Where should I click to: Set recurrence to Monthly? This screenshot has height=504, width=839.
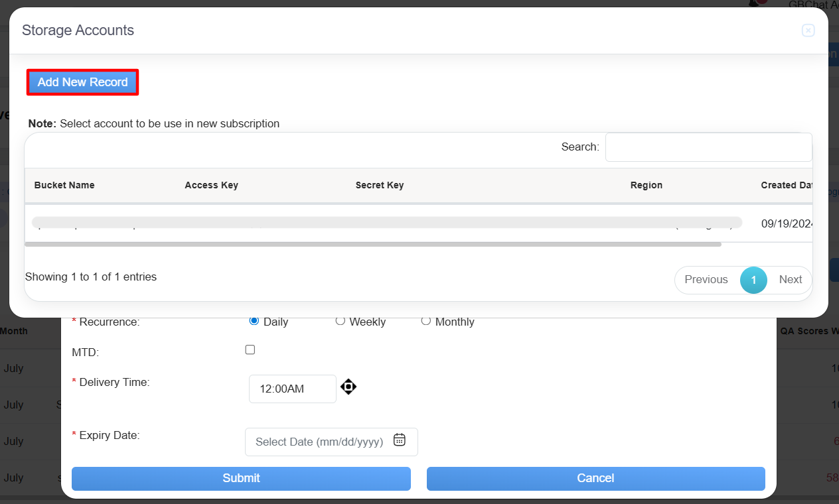(426, 321)
